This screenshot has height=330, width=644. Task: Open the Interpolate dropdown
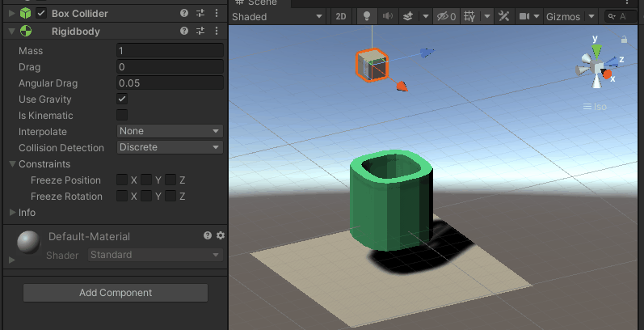pos(170,131)
